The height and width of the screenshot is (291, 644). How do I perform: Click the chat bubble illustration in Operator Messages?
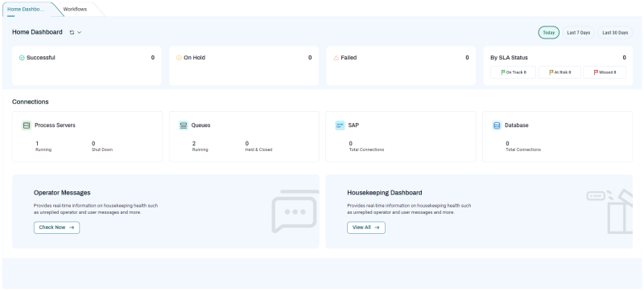[295, 211]
